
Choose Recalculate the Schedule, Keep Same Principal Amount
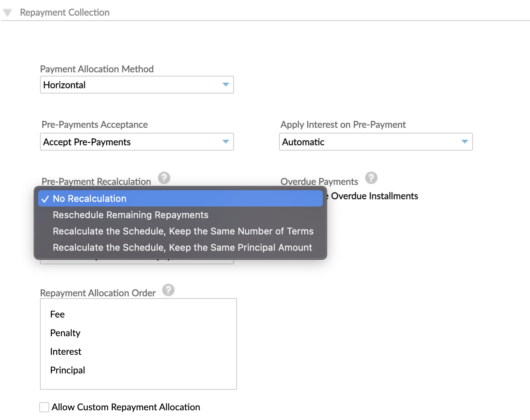pos(182,247)
